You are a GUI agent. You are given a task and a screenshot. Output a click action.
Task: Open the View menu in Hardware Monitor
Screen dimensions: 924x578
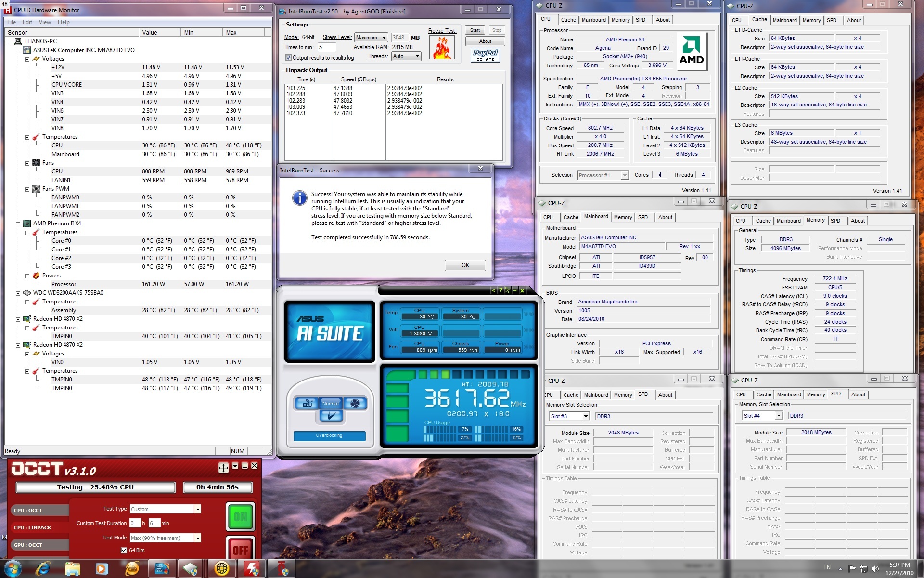tap(45, 22)
